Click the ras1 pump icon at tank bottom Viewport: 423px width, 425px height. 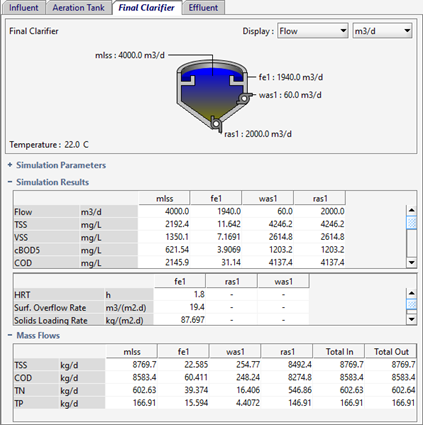216,124
